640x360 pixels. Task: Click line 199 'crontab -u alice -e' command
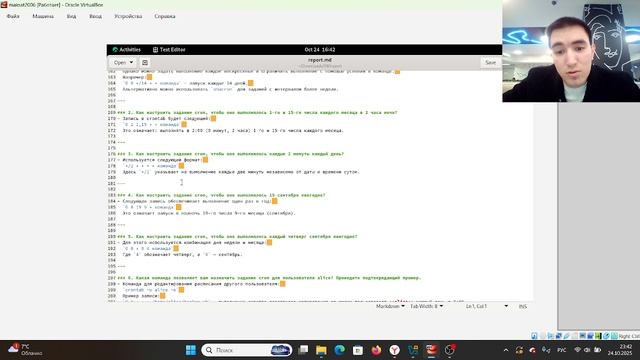[150, 290]
